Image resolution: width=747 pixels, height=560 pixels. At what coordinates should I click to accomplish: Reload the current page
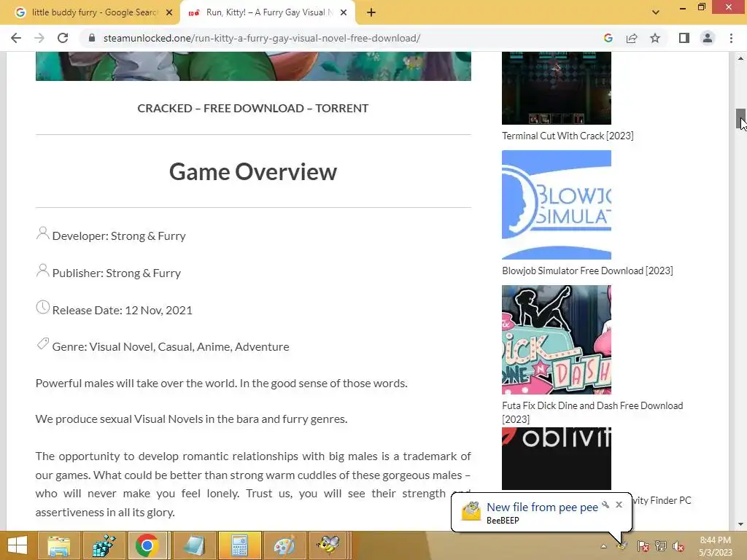(63, 38)
